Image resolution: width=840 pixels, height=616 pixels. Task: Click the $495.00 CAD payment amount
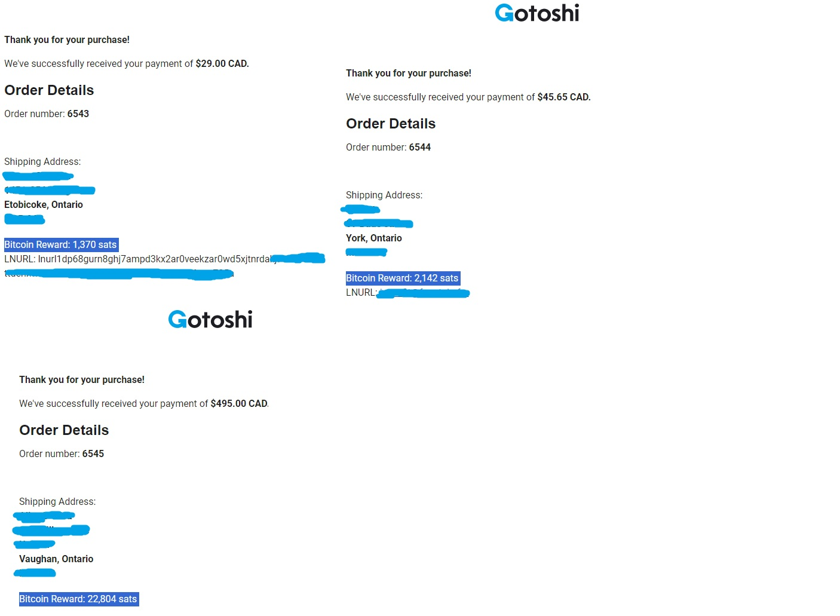point(239,404)
